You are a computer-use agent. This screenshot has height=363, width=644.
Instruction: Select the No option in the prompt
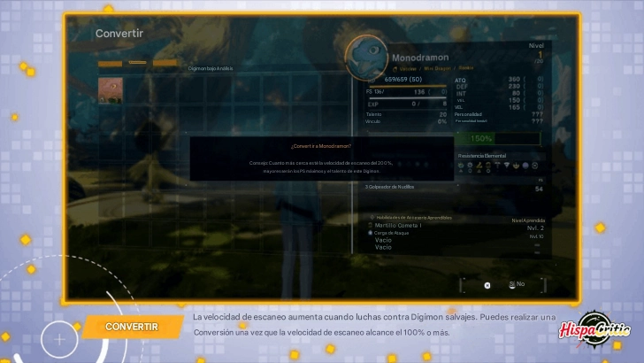coord(517,284)
